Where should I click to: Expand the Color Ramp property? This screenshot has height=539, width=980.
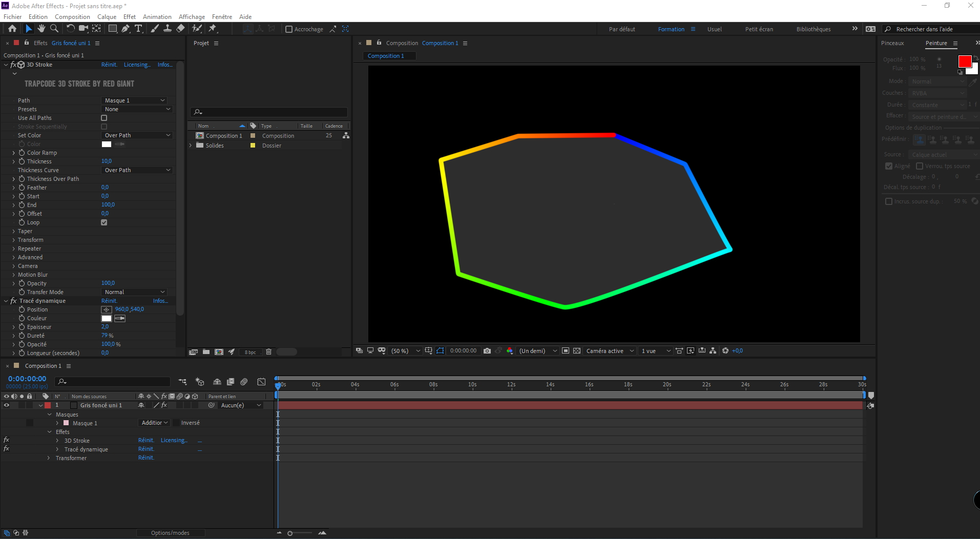14,153
